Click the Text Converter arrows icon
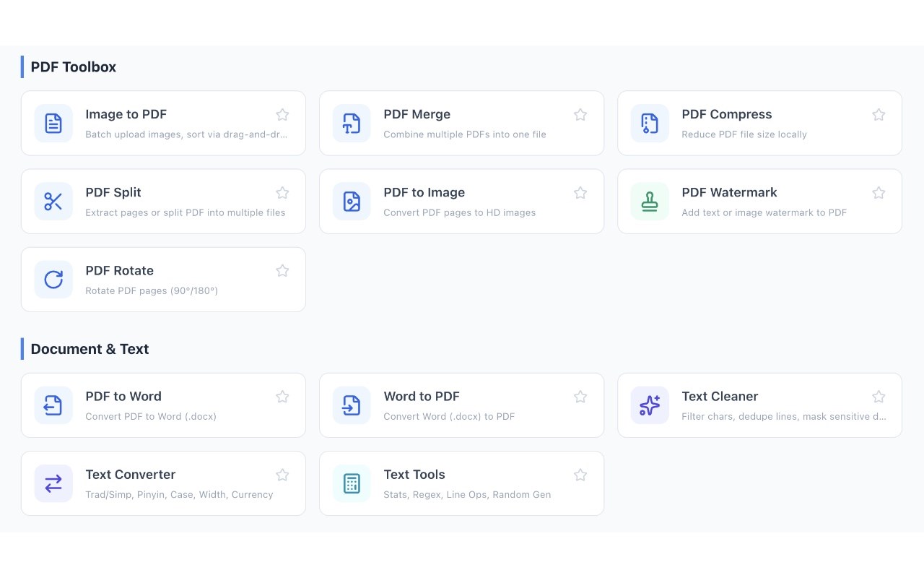Viewport: 924px width, 578px height. (x=53, y=483)
